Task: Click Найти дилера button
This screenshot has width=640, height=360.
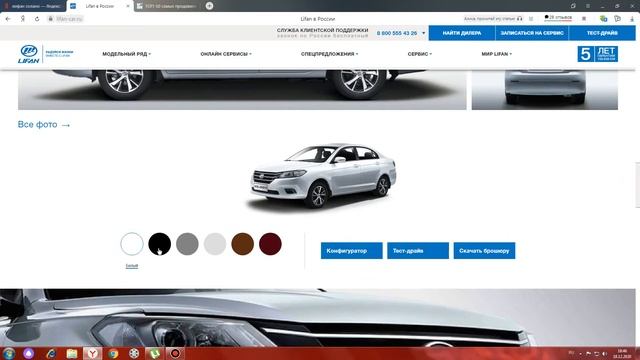Action: coord(462,33)
